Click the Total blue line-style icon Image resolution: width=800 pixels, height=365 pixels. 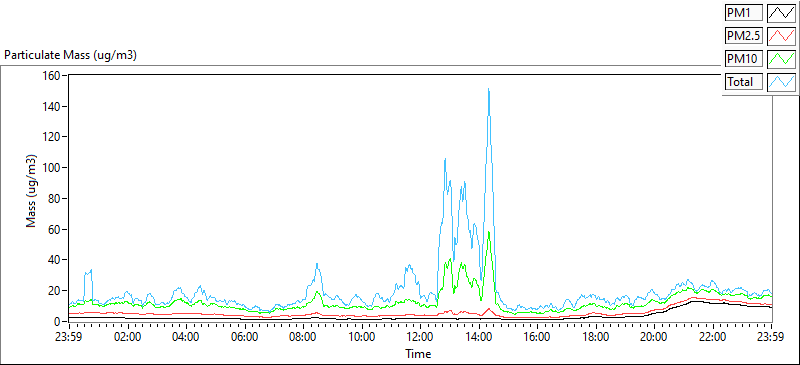[782, 82]
